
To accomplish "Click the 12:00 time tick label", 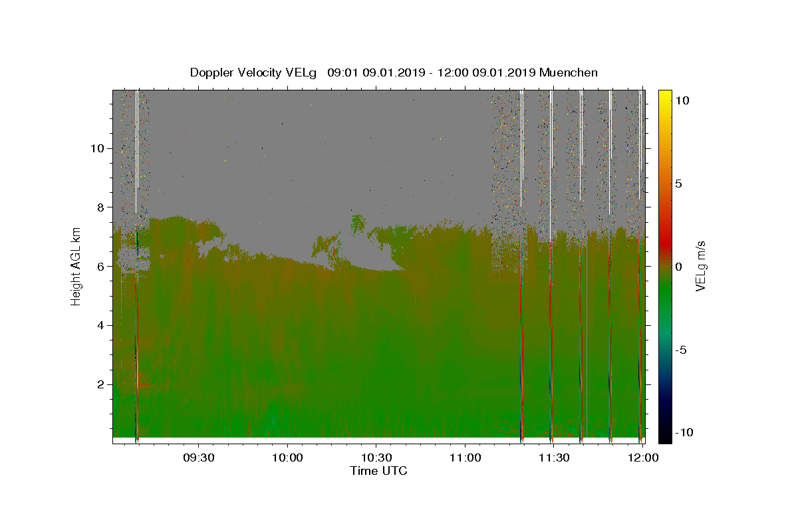I will tap(642, 458).
